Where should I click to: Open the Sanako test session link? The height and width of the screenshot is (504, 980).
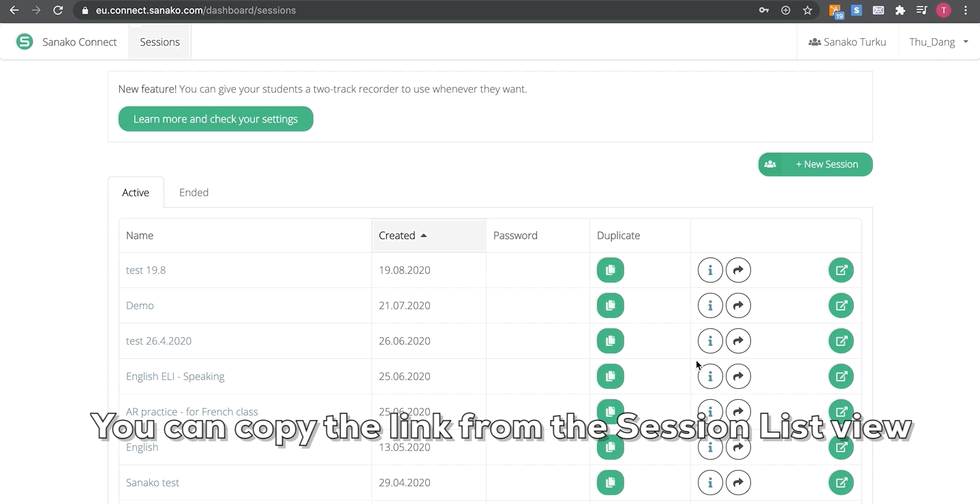(153, 482)
